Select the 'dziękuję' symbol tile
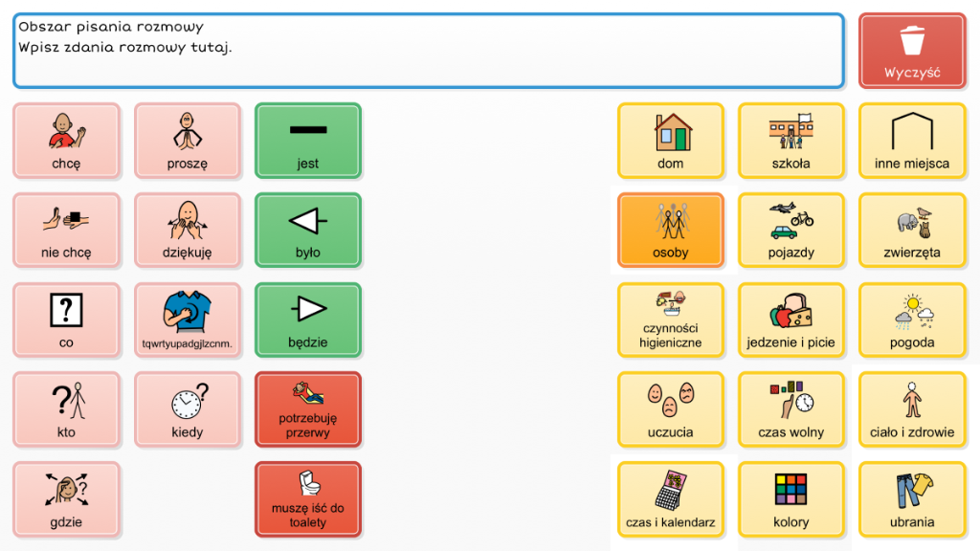 click(187, 231)
